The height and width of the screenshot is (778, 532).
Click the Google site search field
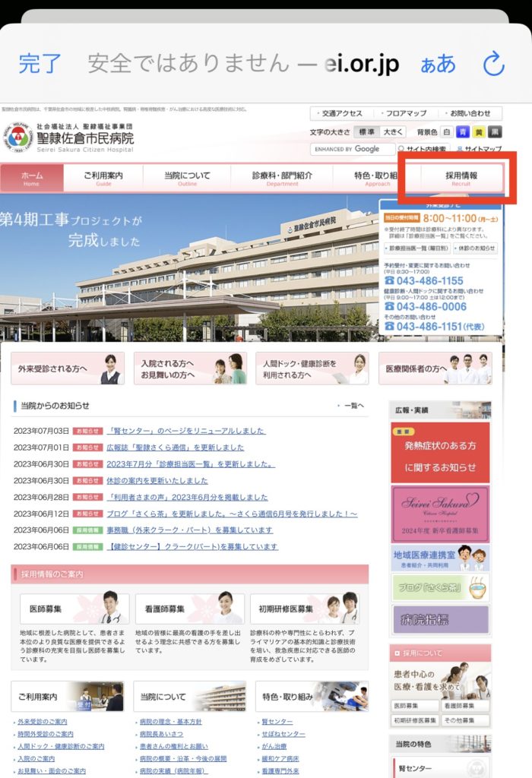coord(348,150)
